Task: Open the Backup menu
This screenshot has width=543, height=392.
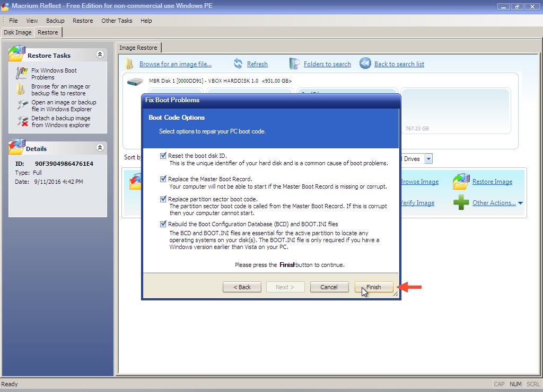Action: (55, 21)
